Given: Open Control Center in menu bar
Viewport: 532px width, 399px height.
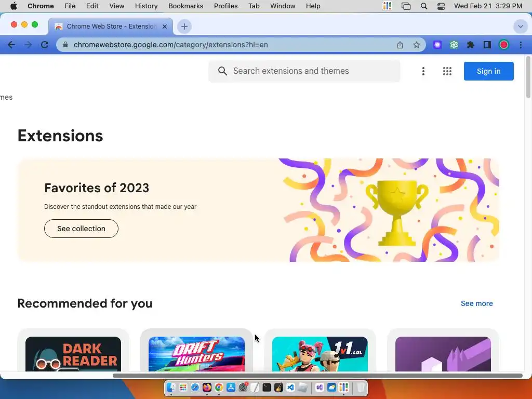Looking at the screenshot, I should (441, 6).
